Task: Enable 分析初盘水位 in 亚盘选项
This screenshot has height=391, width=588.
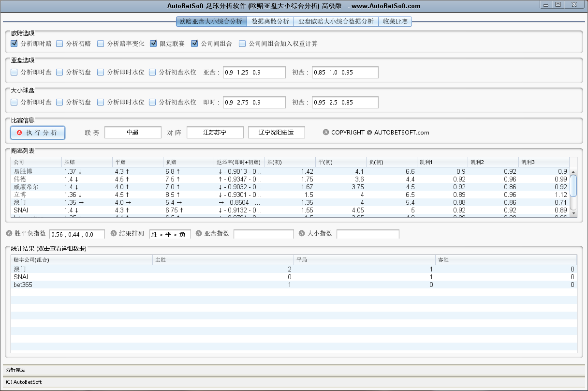Action: 152,72
